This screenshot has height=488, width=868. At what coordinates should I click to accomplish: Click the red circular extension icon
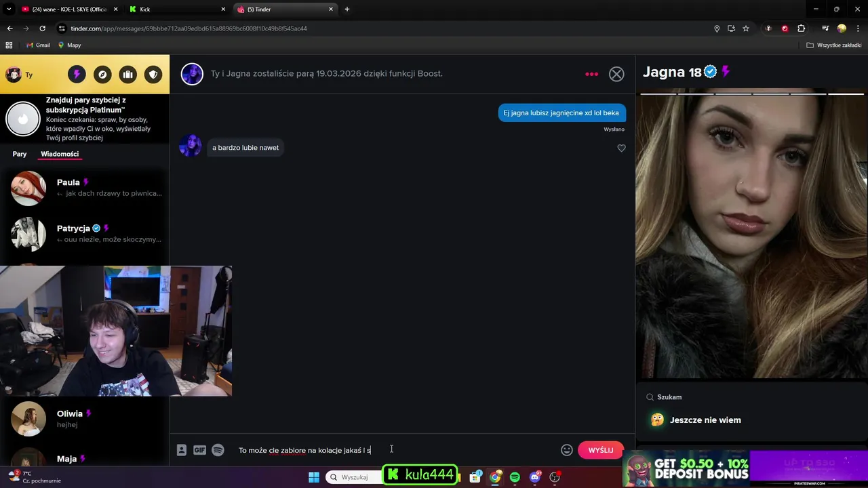pyautogui.click(x=785, y=28)
